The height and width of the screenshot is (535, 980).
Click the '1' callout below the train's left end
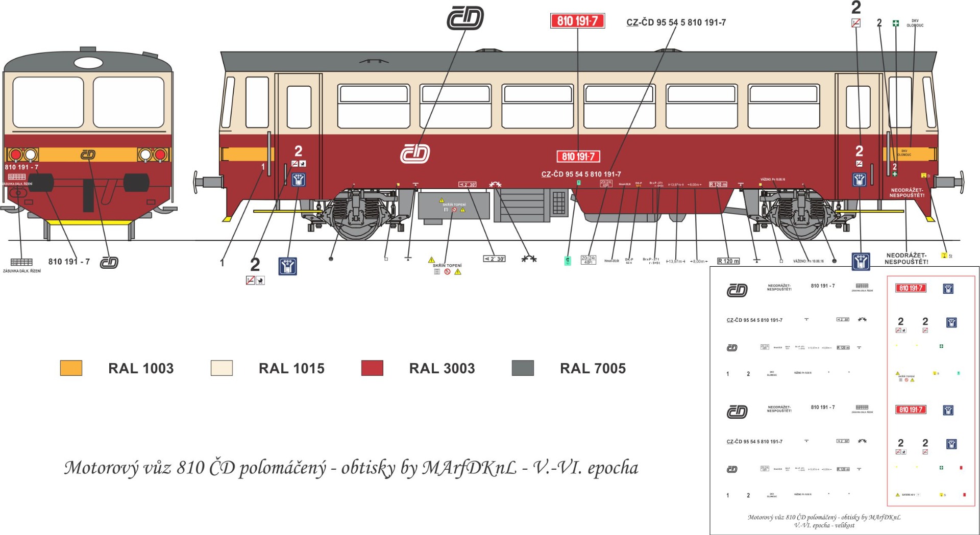222,263
